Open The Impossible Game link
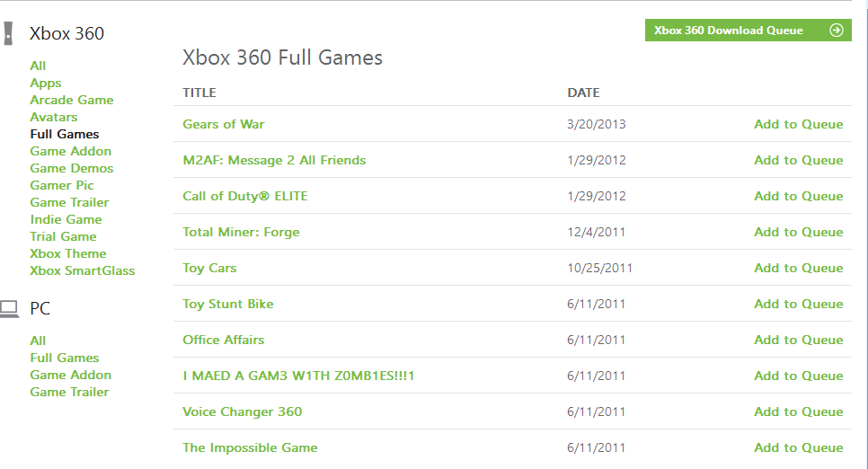This screenshot has height=469, width=868. click(250, 447)
